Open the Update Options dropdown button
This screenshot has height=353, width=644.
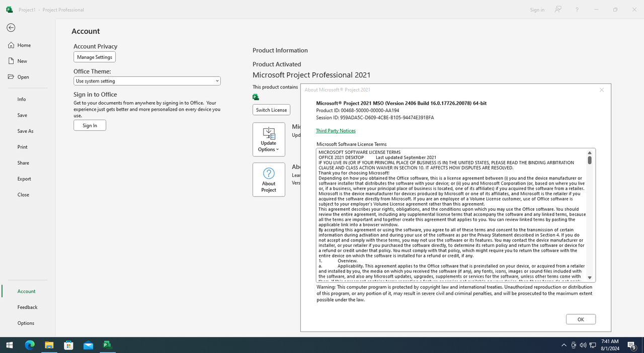(x=269, y=140)
